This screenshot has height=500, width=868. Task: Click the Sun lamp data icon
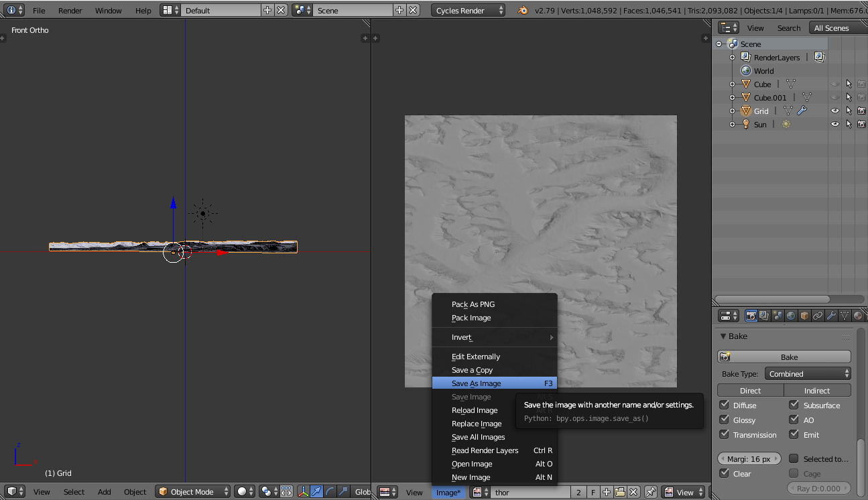pos(786,124)
